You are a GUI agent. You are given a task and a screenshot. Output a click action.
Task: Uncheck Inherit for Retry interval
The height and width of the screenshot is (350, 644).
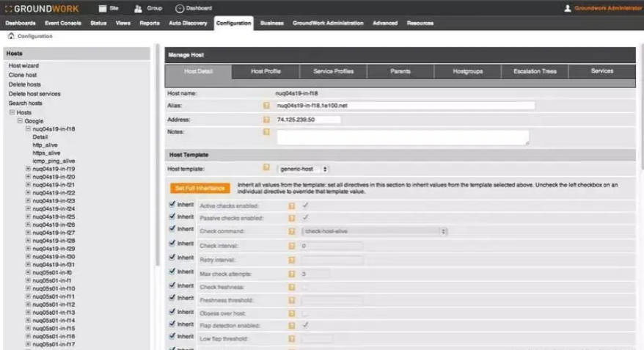tap(172, 257)
